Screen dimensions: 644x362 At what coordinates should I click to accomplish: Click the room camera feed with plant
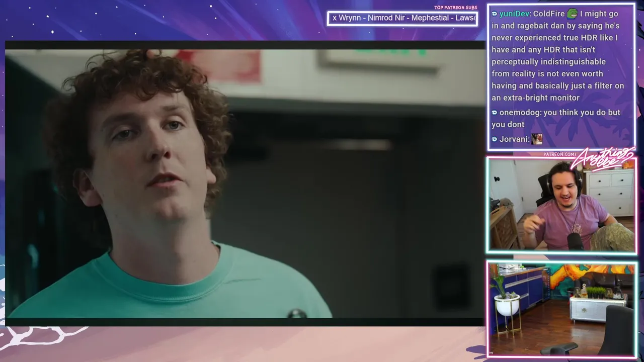click(x=561, y=309)
